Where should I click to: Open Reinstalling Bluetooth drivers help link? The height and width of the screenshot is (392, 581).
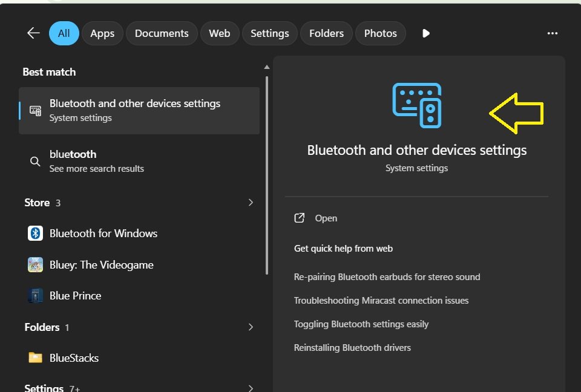tap(352, 348)
